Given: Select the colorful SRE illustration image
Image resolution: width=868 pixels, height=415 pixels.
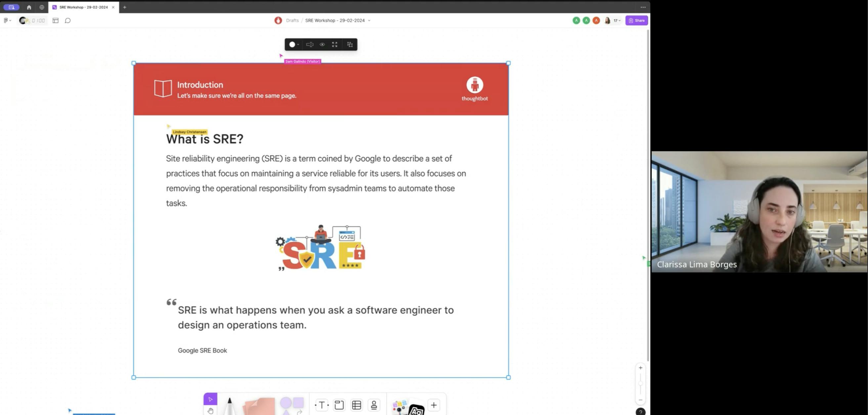Looking at the screenshot, I should (320, 248).
